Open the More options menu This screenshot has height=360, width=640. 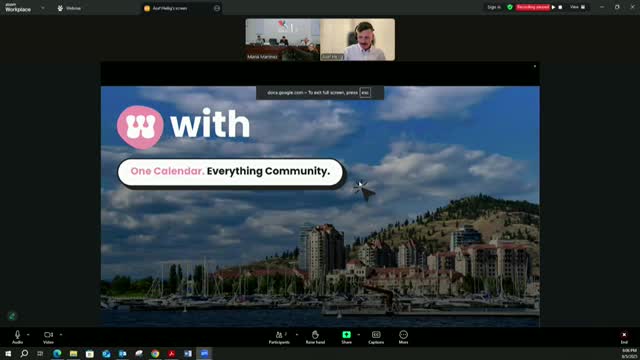[403, 337]
